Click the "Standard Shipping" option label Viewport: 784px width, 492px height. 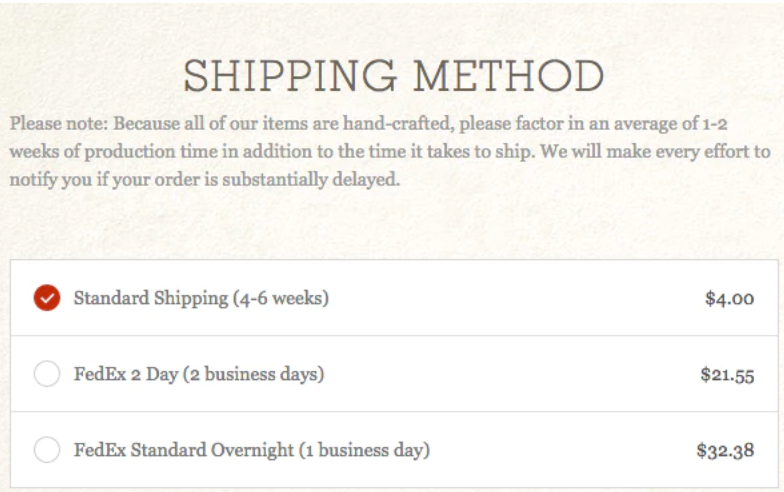coord(151,298)
